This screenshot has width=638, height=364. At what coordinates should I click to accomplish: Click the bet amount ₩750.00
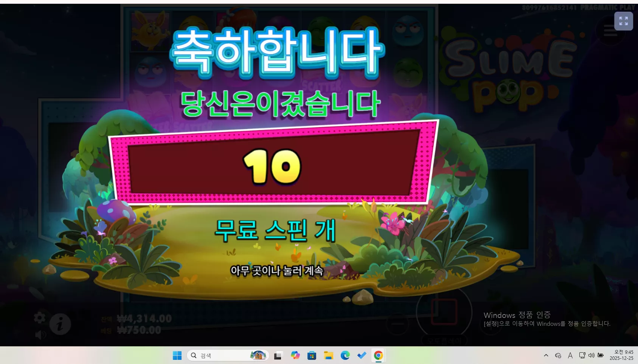[x=139, y=330]
